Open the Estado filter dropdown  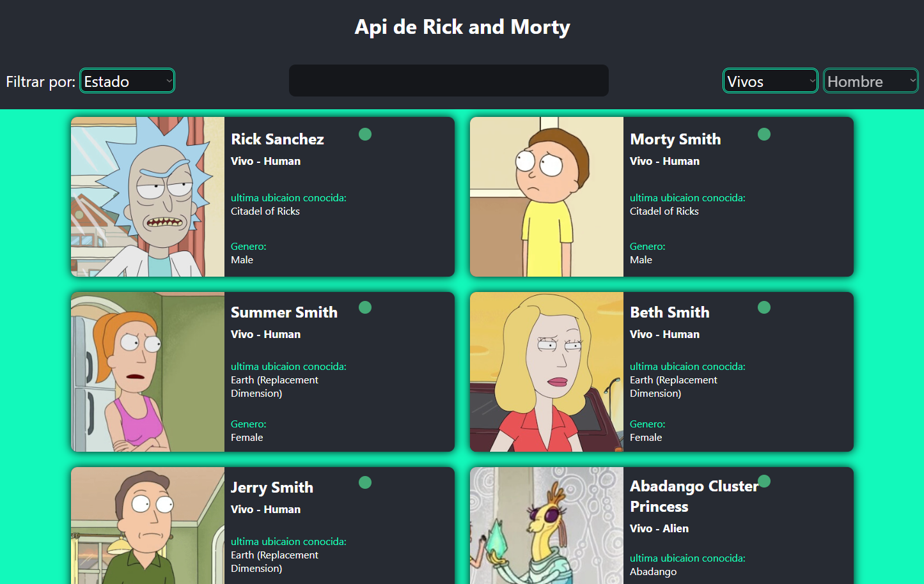(x=127, y=81)
